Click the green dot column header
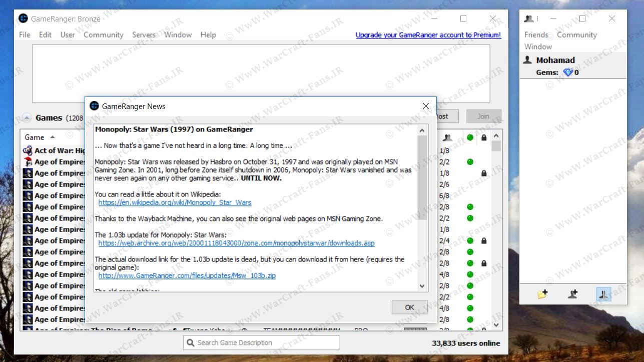The height and width of the screenshot is (362, 644). [x=470, y=137]
